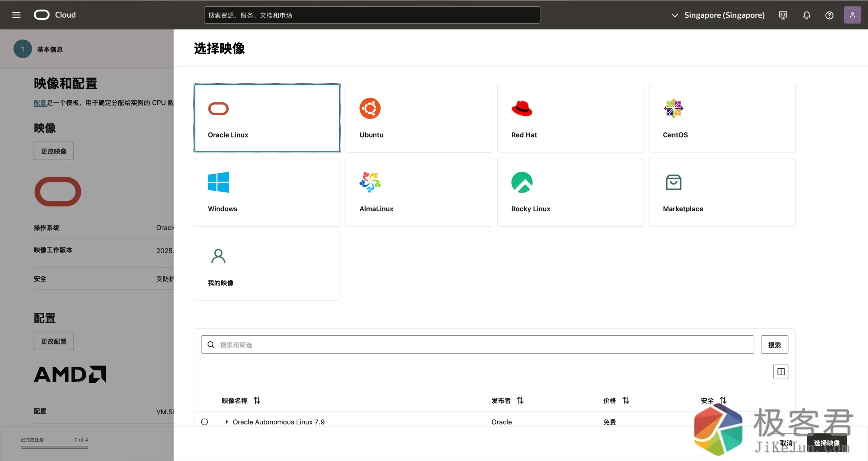The height and width of the screenshot is (461, 868).
Task: Sort by 安全 column arrows
Action: pos(723,400)
